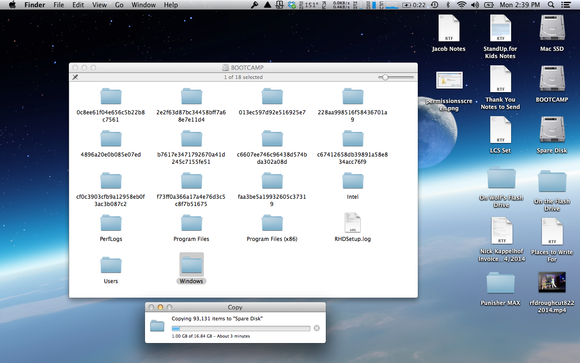Click the copy progress bar
This screenshot has width=580, height=363.
point(241,328)
